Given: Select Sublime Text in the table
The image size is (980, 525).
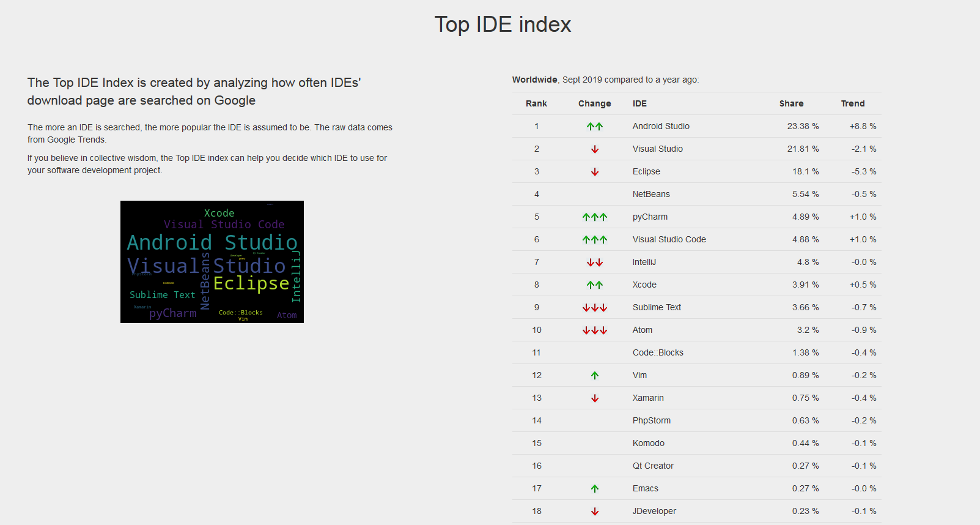Looking at the screenshot, I should (x=657, y=307).
